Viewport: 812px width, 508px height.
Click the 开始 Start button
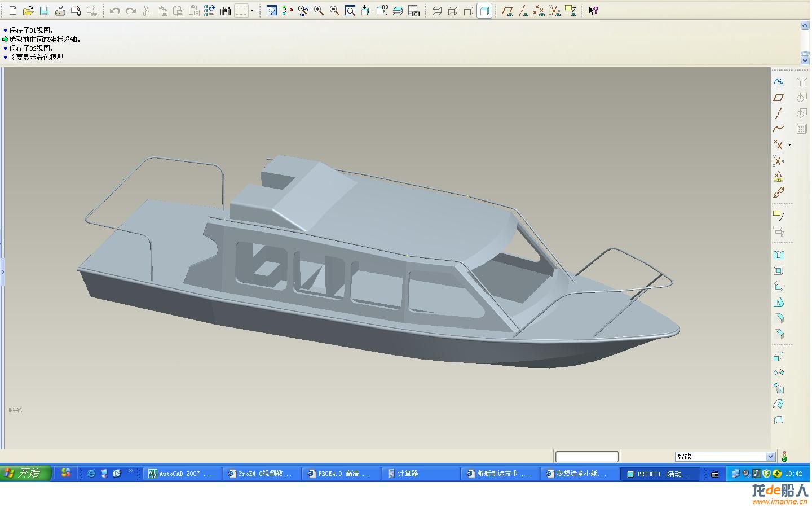click(x=26, y=473)
